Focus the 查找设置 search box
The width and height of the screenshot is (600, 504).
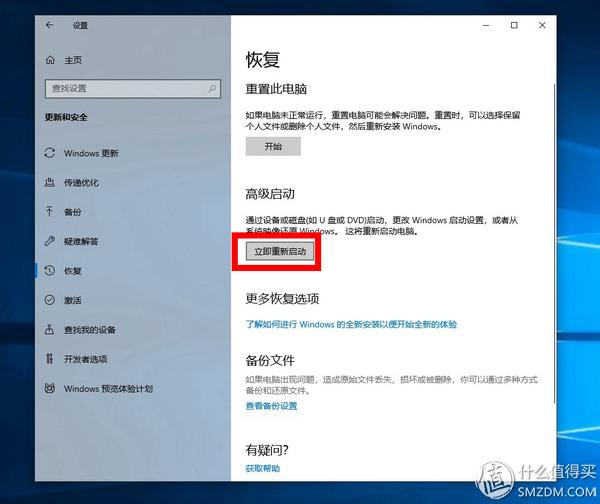click(133, 89)
